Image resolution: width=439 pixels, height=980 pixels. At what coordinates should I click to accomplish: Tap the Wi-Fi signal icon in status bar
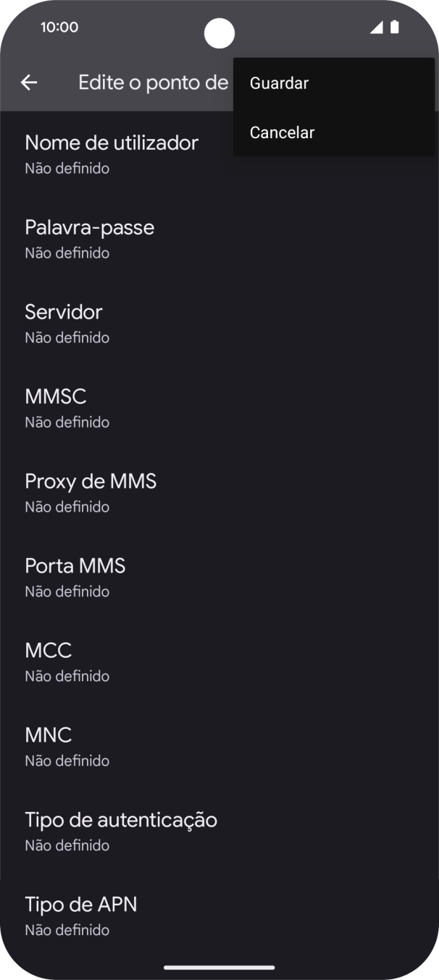[377, 27]
